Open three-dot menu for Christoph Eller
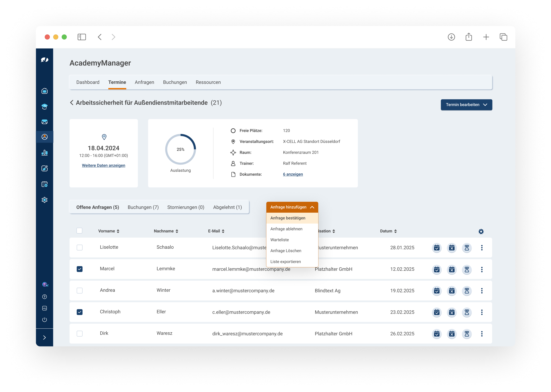551x392 pixels. 481,312
